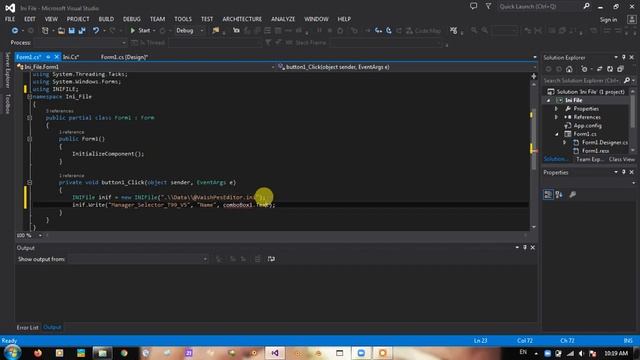
Task: Click the notifications filter icon
Action: pyautogui.click(x=488, y=6)
